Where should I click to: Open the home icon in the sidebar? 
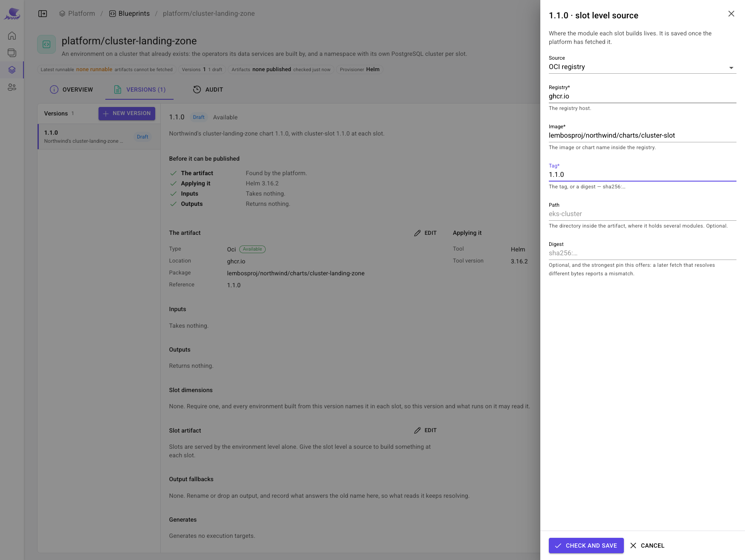click(12, 36)
